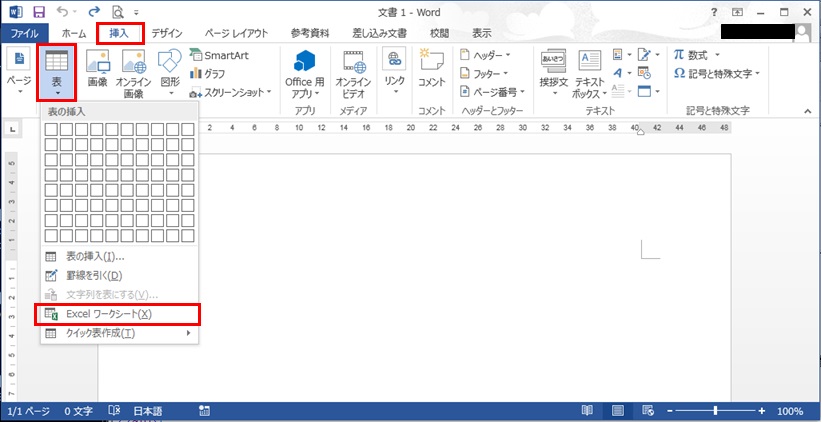
Task: Insert an オンライン ビデオ (Online Video)
Action: 353,73
